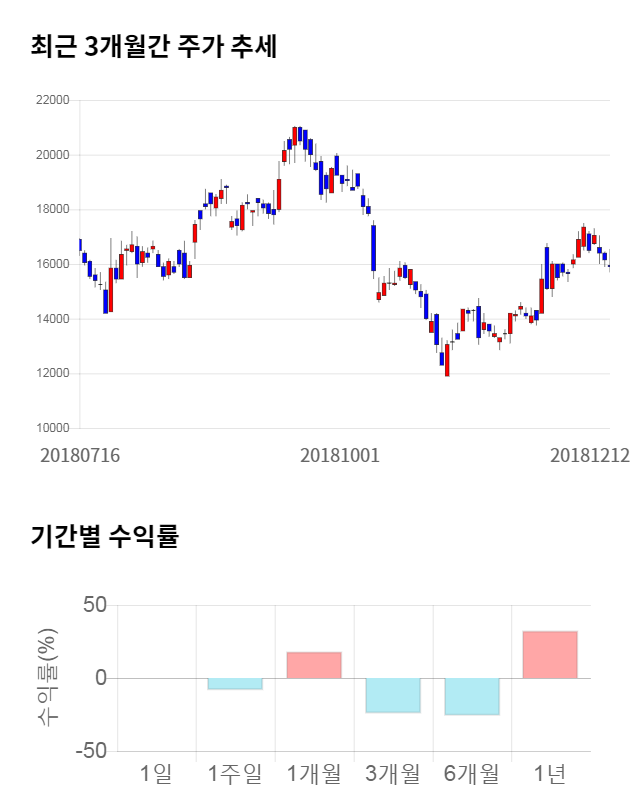Click the 1개월 red return bar
The width and height of the screenshot is (640, 810).
point(314,665)
